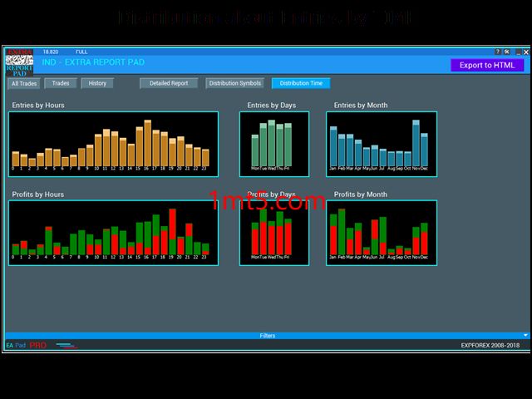The width and height of the screenshot is (532, 399).
Task: Expand the Filters bar
Action: pyautogui.click(x=266, y=336)
